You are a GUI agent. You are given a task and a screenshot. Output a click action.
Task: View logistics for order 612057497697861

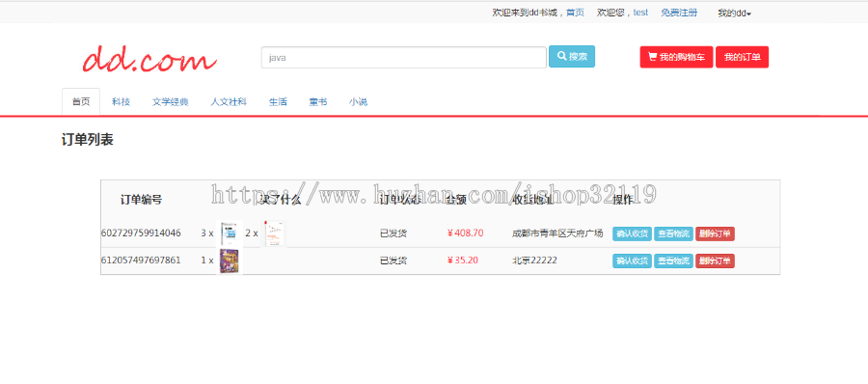(x=674, y=261)
